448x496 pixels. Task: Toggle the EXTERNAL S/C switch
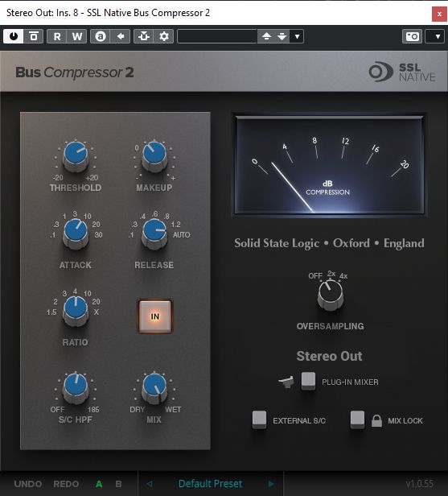point(259,420)
